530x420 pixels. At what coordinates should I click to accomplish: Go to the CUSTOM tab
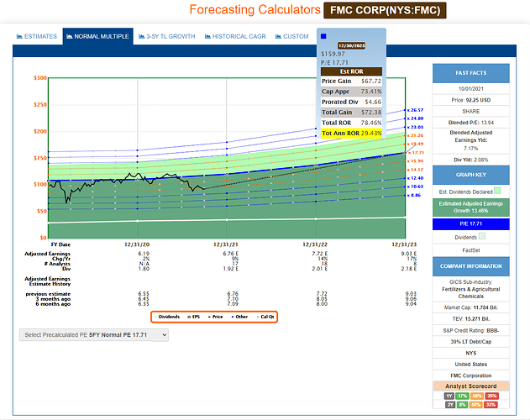292,36
